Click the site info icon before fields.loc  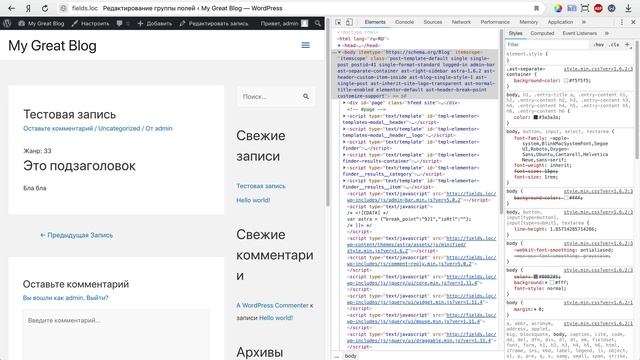click(x=63, y=8)
